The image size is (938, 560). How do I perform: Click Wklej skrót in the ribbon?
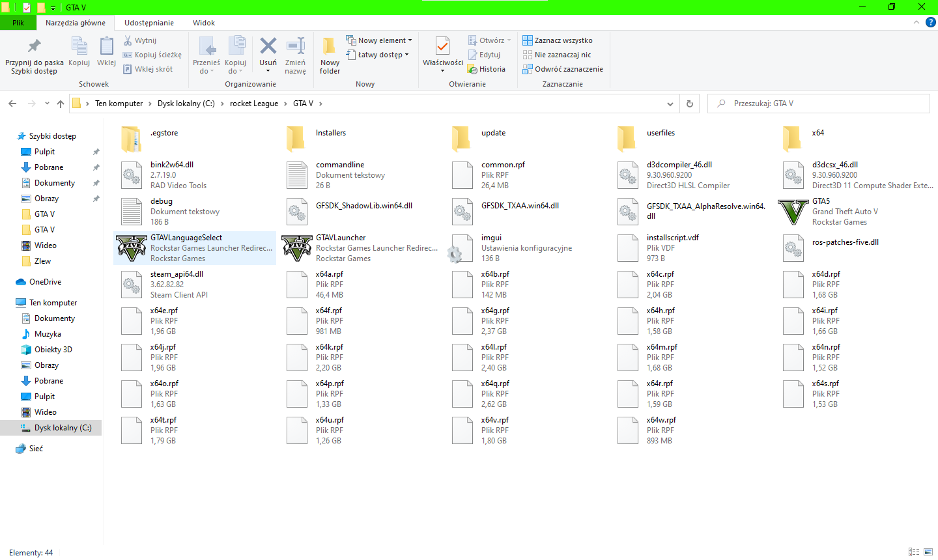(x=148, y=69)
